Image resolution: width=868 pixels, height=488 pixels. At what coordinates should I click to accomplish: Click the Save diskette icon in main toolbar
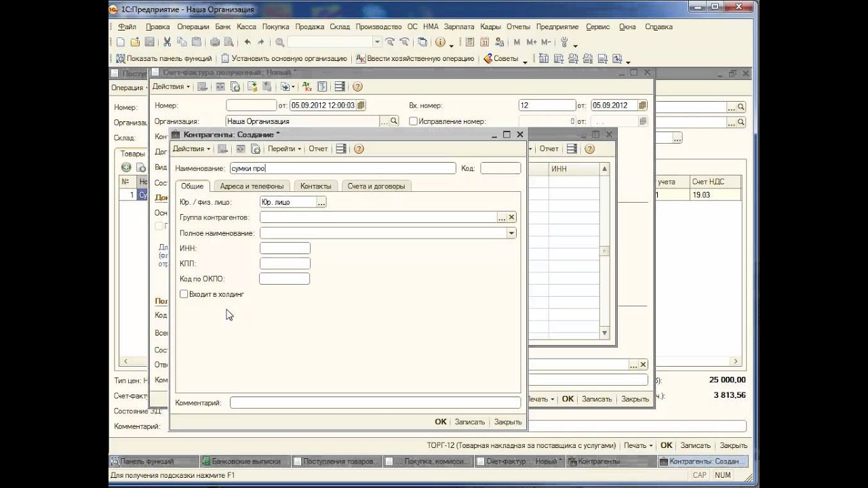point(149,42)
